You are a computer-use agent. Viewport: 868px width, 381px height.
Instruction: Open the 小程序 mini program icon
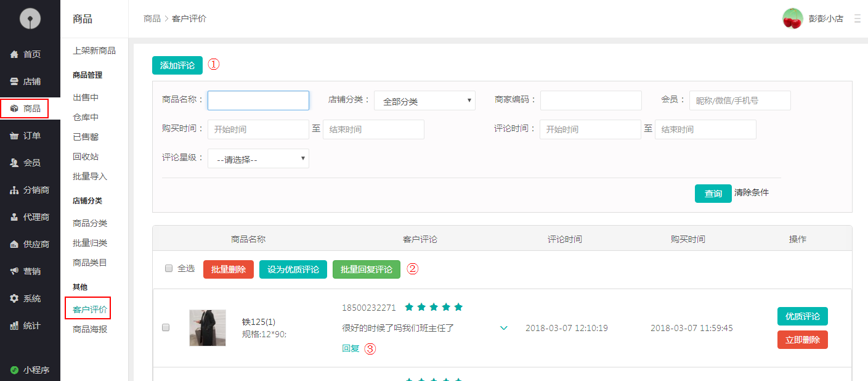tap(14, 370)
